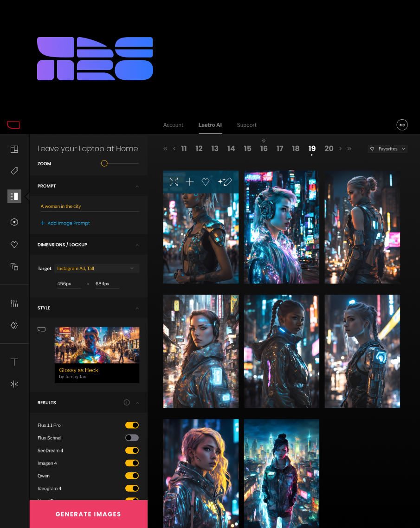Click the prompt field 'A woman in the city'
This screenshot has width=420, height=528.
(90, 206)
